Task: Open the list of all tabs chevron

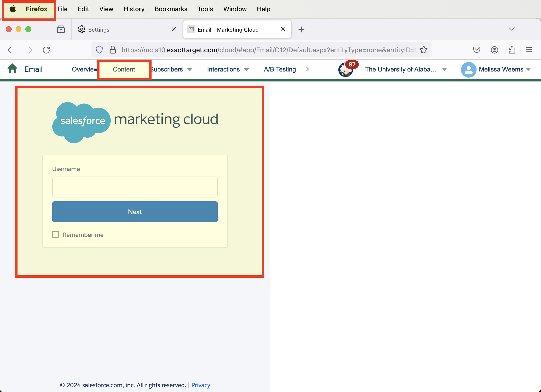Action: (x=511, y=29)
